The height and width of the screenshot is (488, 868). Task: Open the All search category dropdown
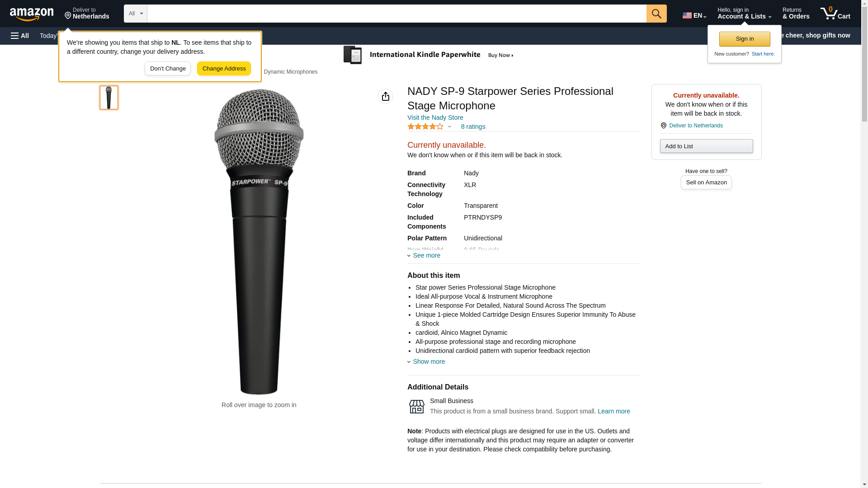pos(135,14)
